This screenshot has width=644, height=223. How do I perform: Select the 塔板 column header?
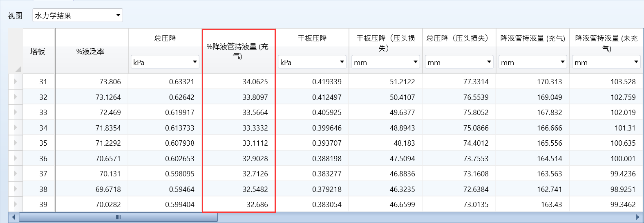click(x=38, y=51)
